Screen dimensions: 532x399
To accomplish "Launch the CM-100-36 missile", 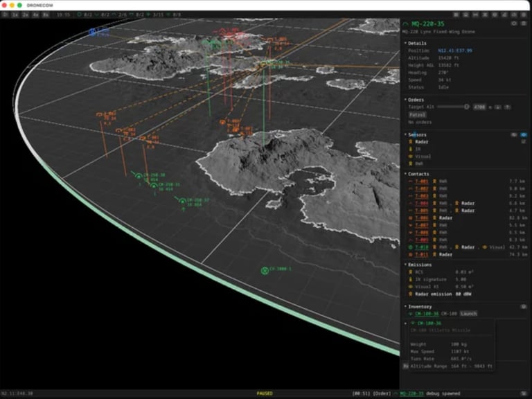I will click(x=469, y=314).
